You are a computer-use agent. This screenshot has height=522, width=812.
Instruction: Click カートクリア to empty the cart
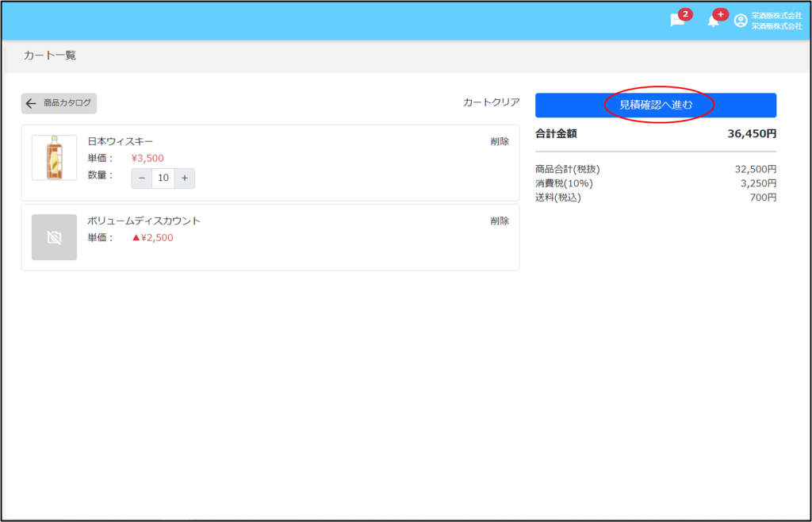tap(491, 102)
